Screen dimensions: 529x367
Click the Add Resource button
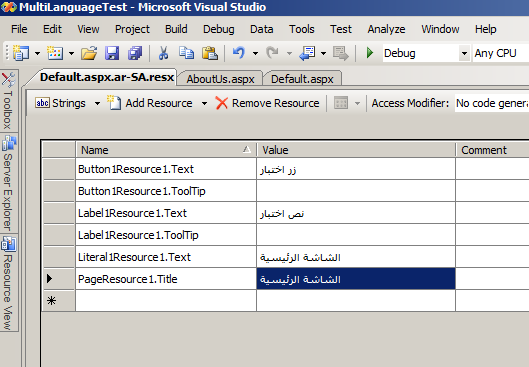coord(150,103)
